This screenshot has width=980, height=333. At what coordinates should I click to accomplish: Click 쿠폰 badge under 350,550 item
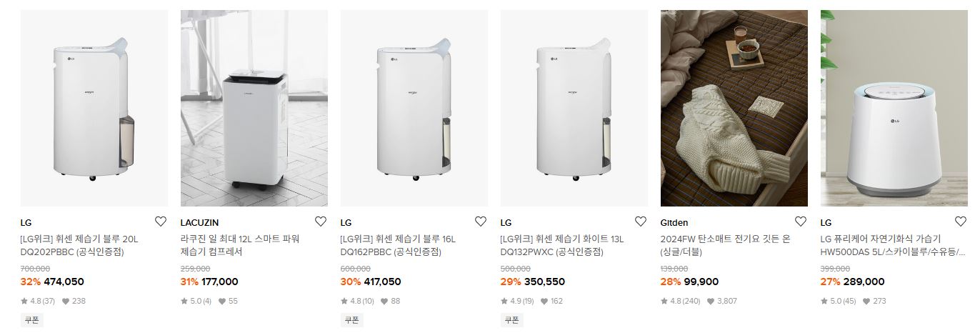[x=511, y=320]
